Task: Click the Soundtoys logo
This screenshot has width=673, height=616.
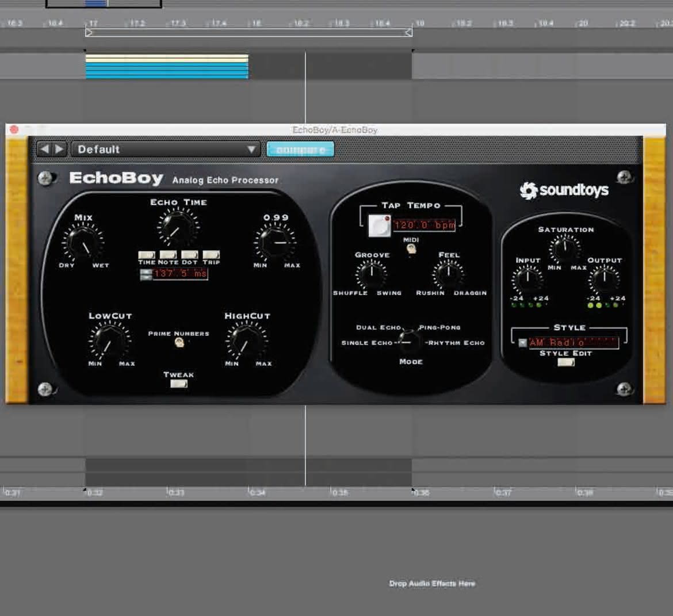Action: pyautogui.click(x=564, y=190)
